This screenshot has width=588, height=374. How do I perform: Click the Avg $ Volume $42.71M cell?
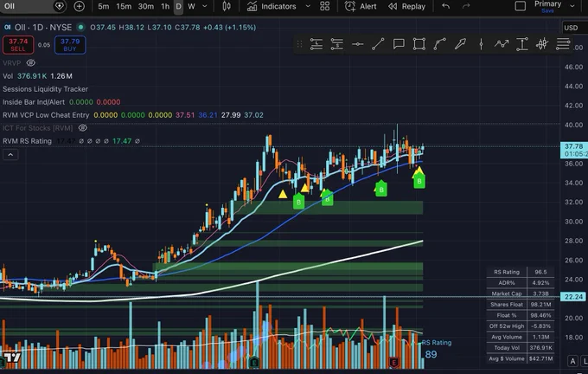point(540,358)
